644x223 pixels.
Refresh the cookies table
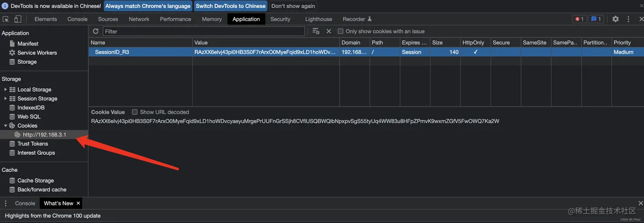pos(96,31)
